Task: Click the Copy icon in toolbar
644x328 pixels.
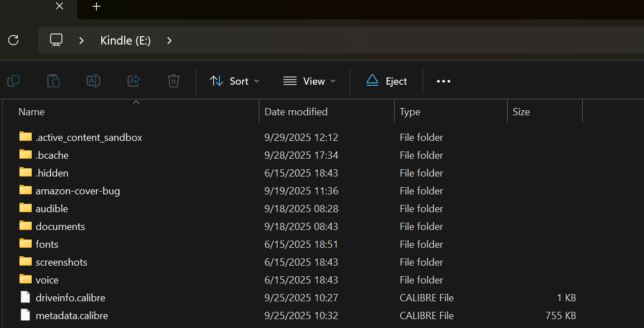Action: (x=13, y=81)
